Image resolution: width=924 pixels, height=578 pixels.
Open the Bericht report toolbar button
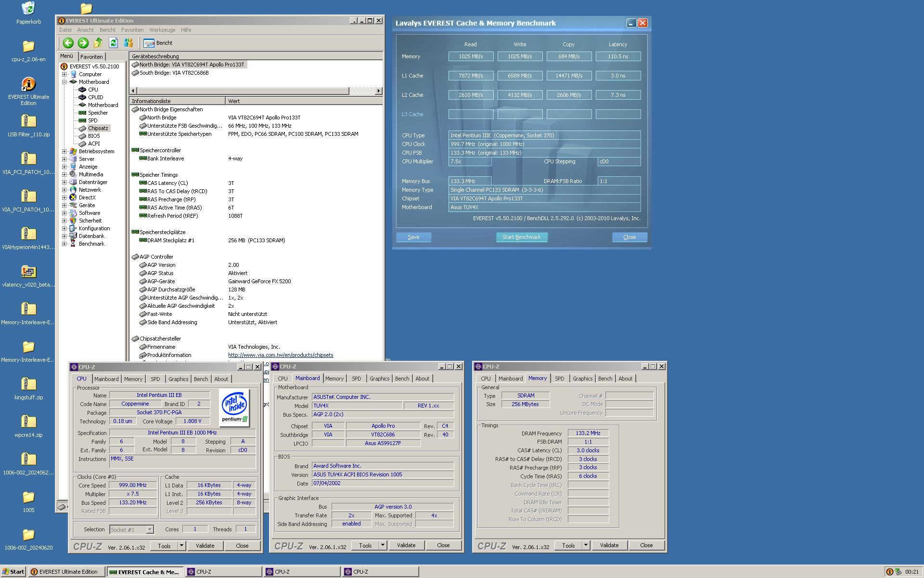pyautogui.click(x=158, y=43)
